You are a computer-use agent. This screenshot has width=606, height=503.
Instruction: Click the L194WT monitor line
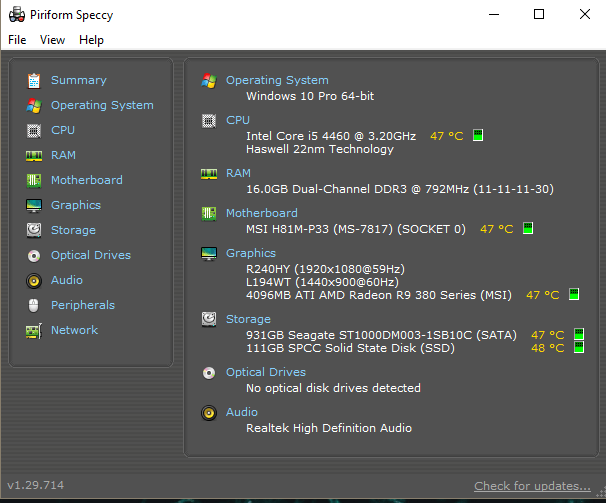(x=322, y=282)
